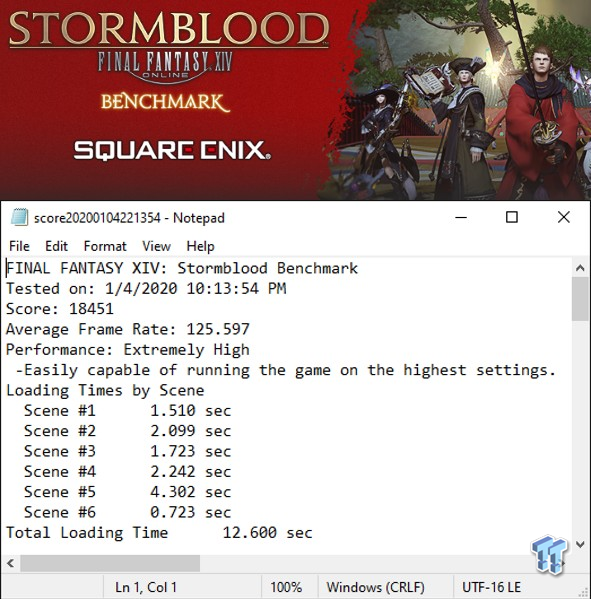
Task: Close the Notepad window
Action: (x=564, y=217)
